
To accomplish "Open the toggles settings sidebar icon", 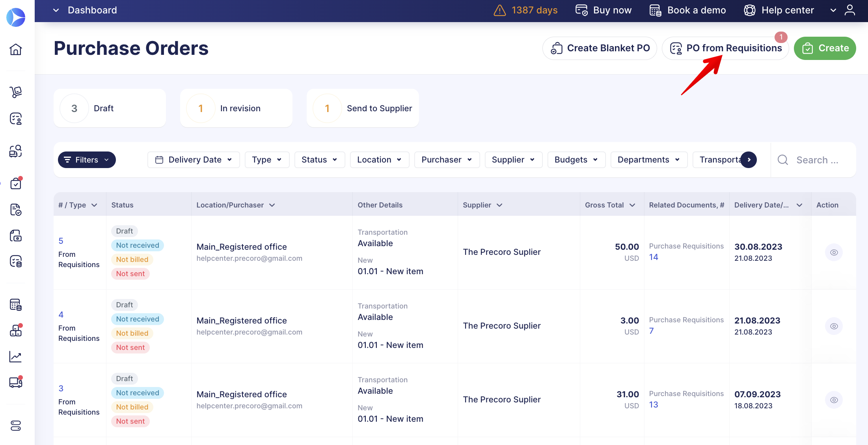I will point(16,426).
